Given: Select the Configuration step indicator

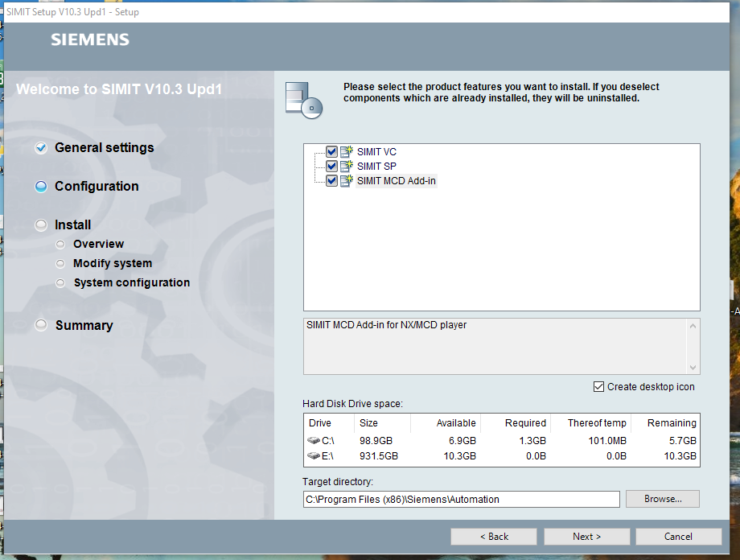Looking at the screenshot, I should click(41, 187).
